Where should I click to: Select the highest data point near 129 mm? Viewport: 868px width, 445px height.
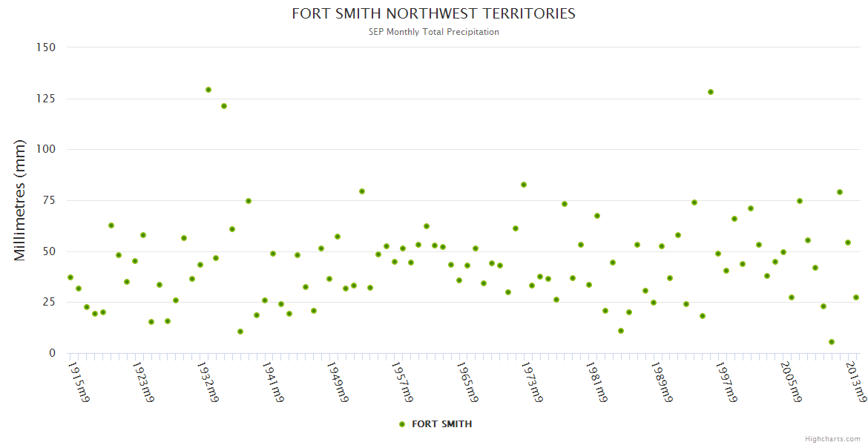tap(208, 90)
